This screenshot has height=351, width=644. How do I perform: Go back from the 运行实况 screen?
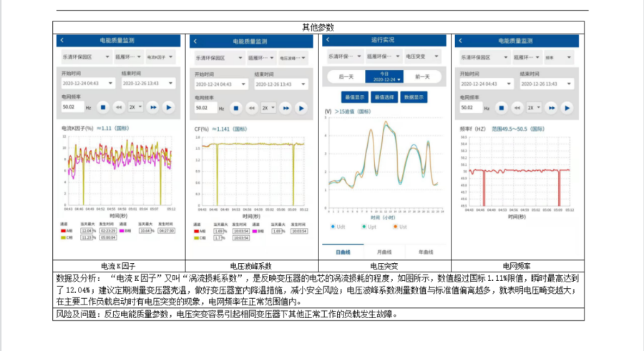coord(328,40)
